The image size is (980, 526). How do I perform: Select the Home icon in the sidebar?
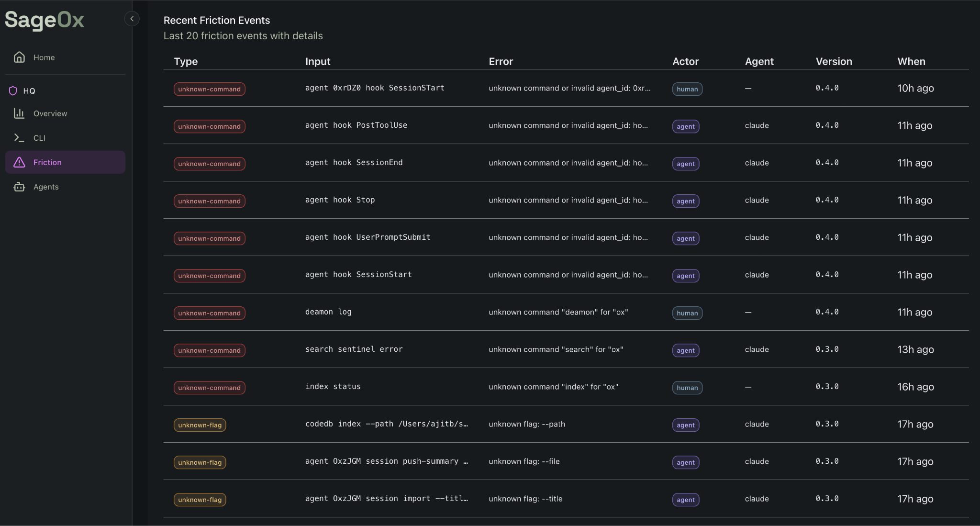[19, 57]
